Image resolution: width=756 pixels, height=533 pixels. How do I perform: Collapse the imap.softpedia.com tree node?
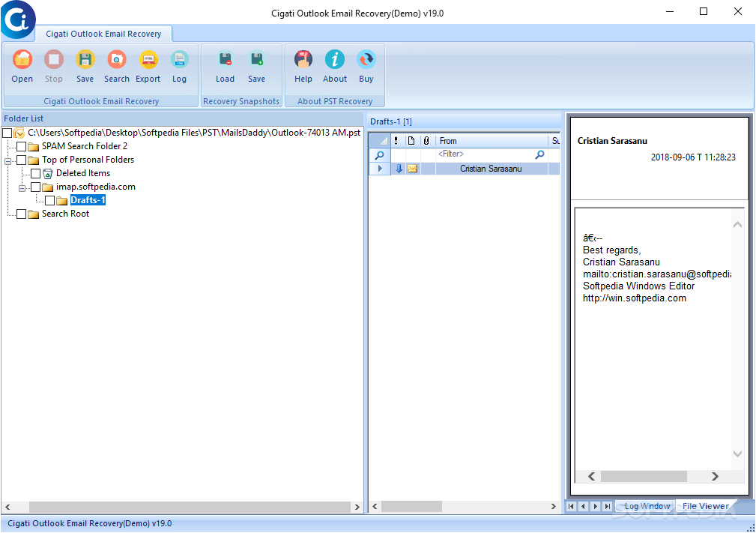pos(22,187)
